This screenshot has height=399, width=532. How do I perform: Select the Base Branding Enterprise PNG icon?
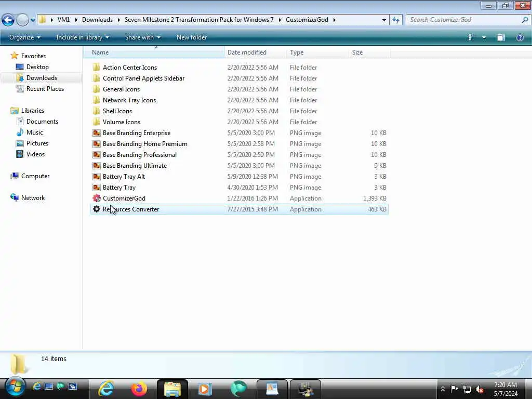click(x=96, y=132)
